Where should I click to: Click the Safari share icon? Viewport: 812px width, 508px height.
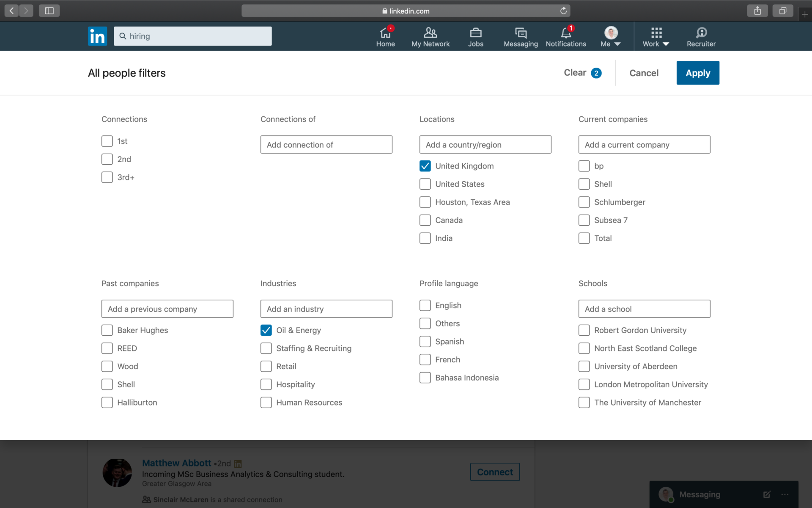pos(757,11)
